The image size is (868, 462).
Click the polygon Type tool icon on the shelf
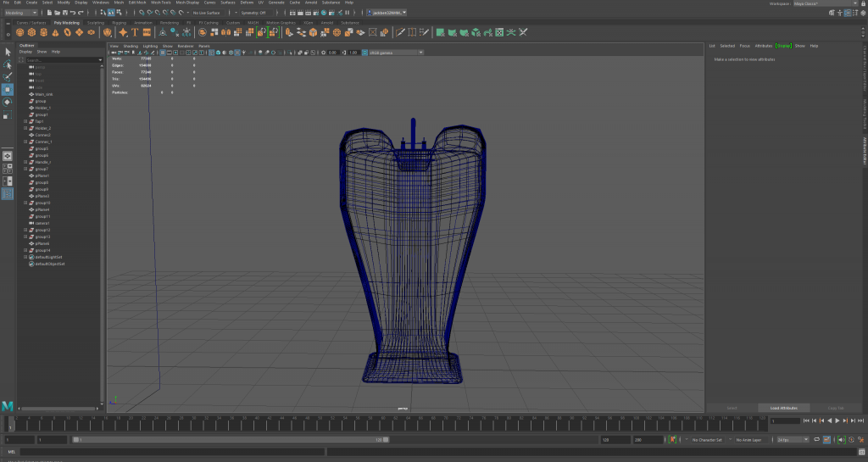(135, 32)
